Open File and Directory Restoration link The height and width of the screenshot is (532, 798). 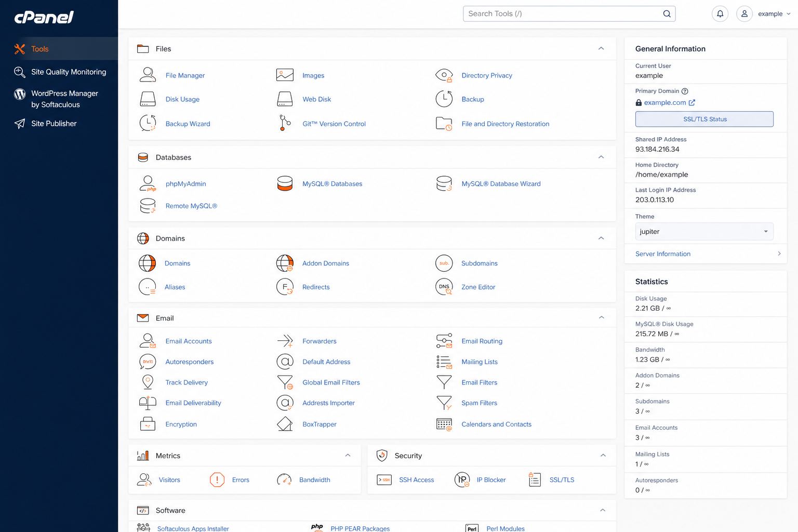click(505, 124)
